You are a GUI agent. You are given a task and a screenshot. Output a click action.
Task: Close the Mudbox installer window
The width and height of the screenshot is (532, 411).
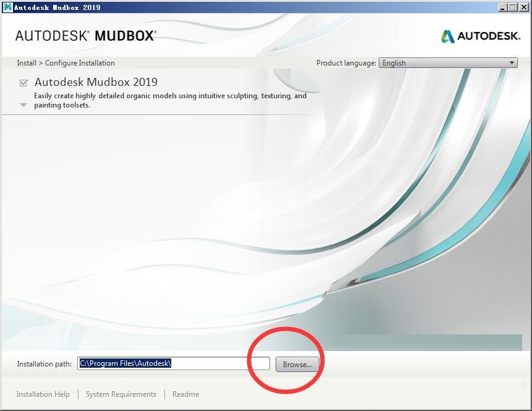click(x=523, y=7)
